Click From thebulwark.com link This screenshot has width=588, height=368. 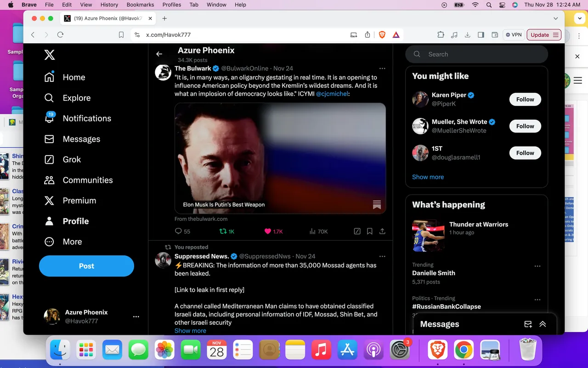point(201,219)
